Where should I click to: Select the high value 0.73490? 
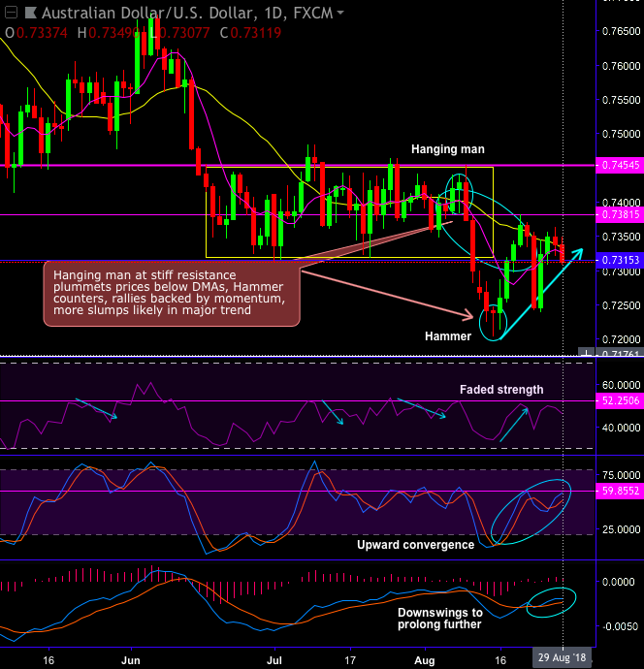pyautogui.click(x=114, y=33)
